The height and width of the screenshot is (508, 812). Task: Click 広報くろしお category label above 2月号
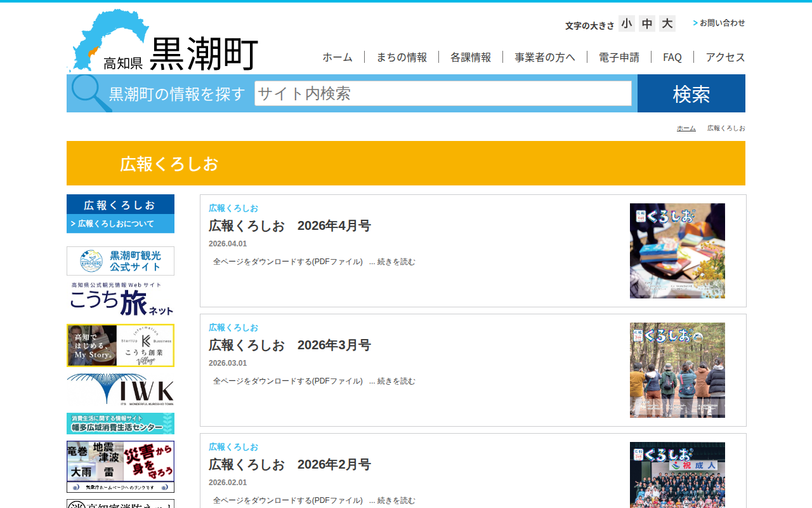pyautogui.click(x=233, y=447)
